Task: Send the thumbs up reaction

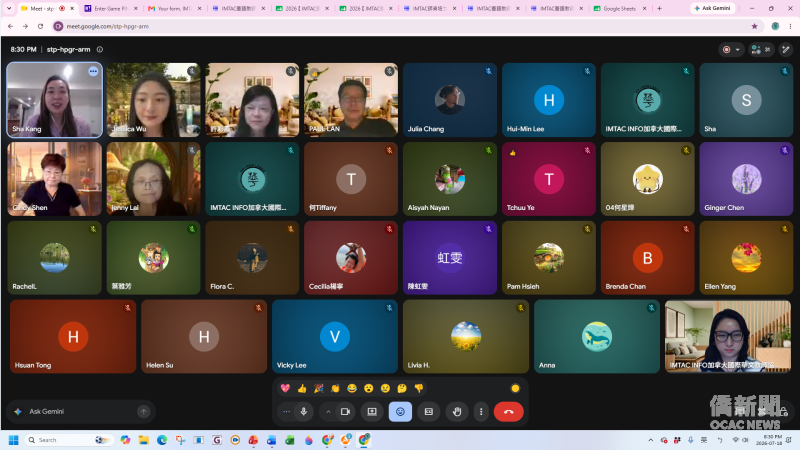Action: (302, 389)
